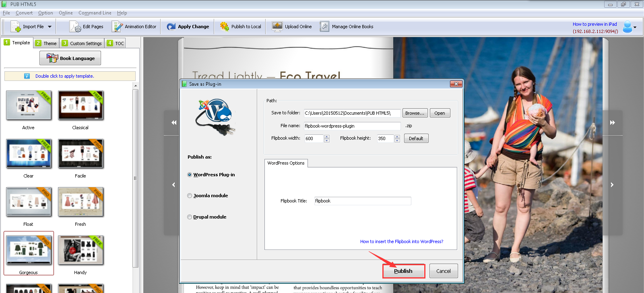Select the Classical template thumbnail
This screenshot has width=644, height=293.
(80, 105)
